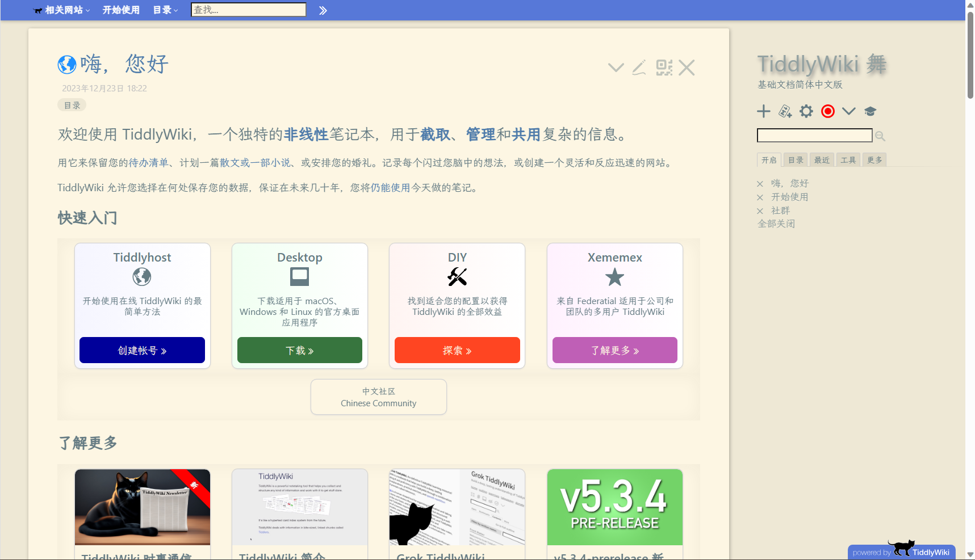Screen dimensions: 975x560
Task: Follow the 共用 link in the intro sentence
Action: [526, 134]
